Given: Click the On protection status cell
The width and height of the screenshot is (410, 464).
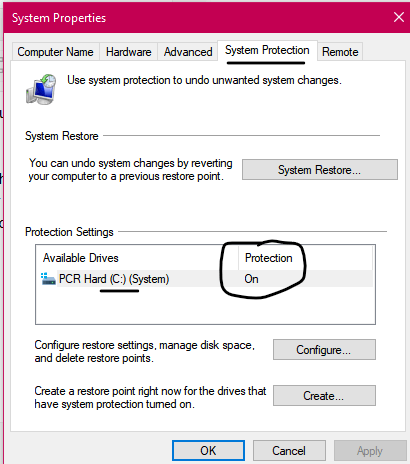Looking at the screenshot, I should [x=251, y=279].
